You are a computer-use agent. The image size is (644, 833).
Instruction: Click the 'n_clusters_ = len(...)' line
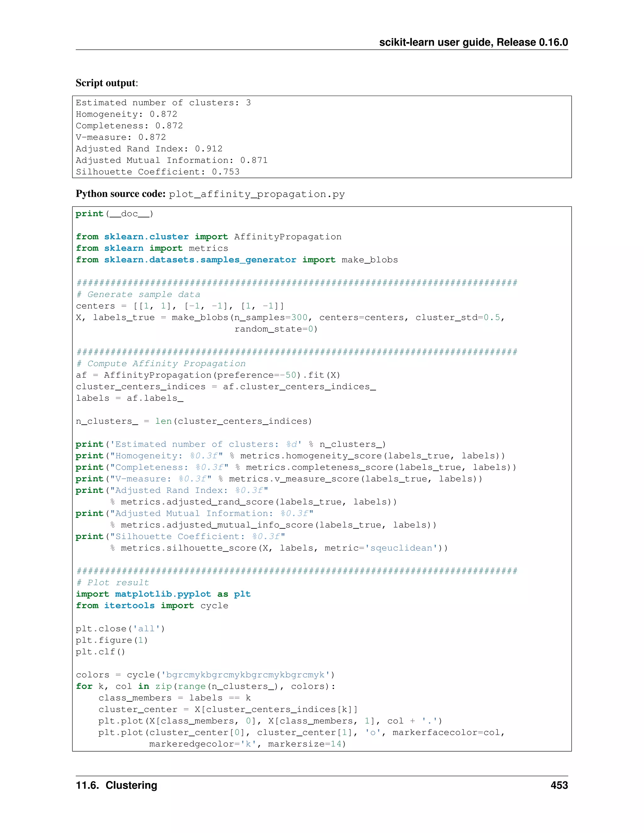[194, 421]
